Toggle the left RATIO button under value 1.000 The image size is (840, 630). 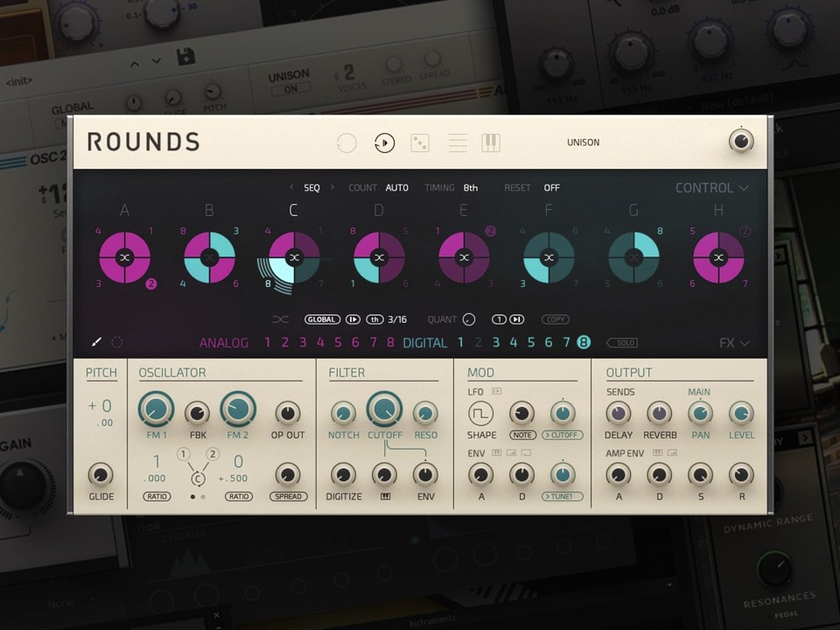157,497
